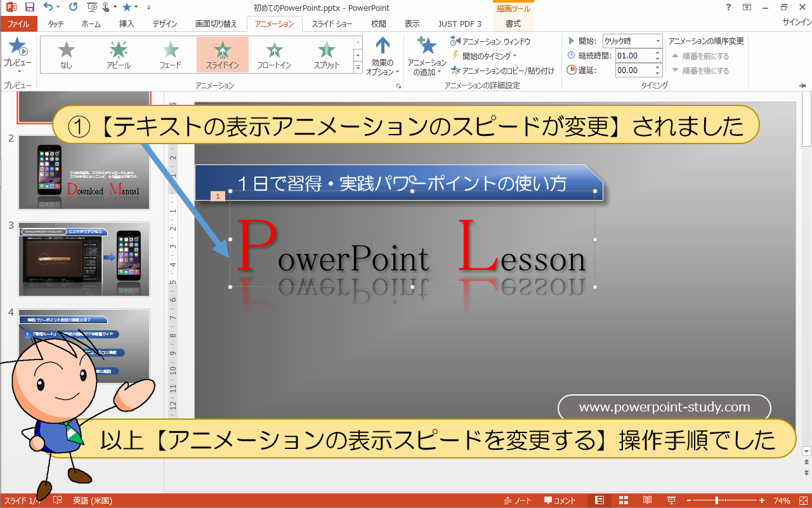This screenshot has height=508, width=812.
Task: Click アニメーションのコピー/貼り付け painter
Action: coord(502,70)
